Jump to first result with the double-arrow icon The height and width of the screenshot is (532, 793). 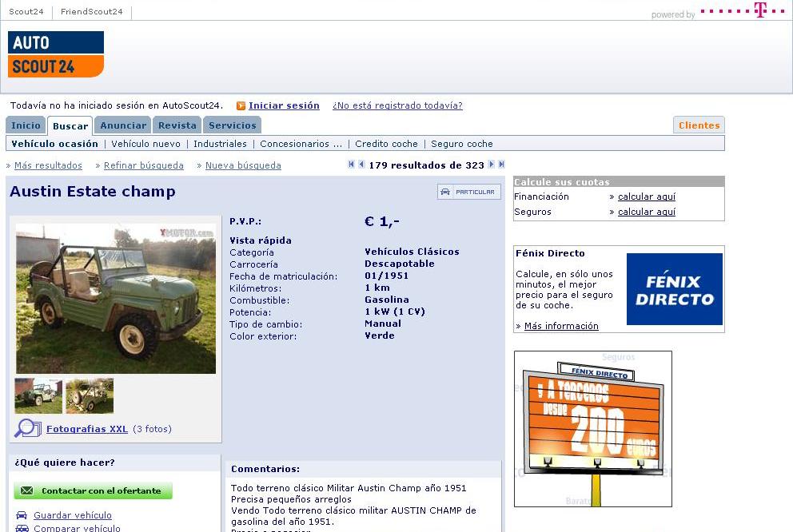coord(352,165)
